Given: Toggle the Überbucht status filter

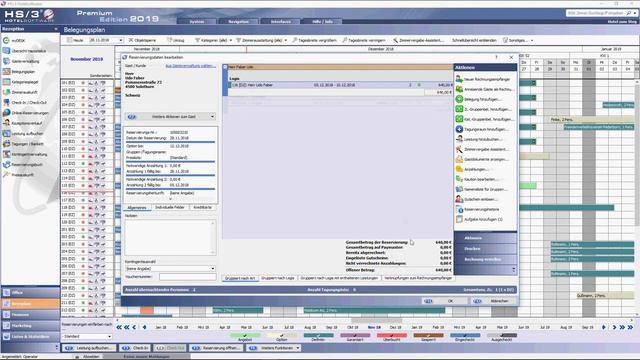Looking at the screenshot, I should pos(392,336).
